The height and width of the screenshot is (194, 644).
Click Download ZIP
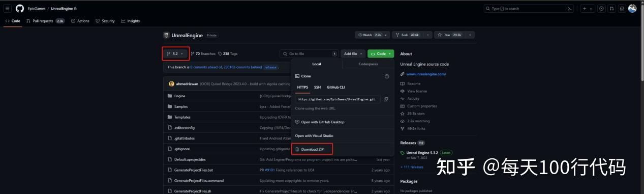(312, 149)
